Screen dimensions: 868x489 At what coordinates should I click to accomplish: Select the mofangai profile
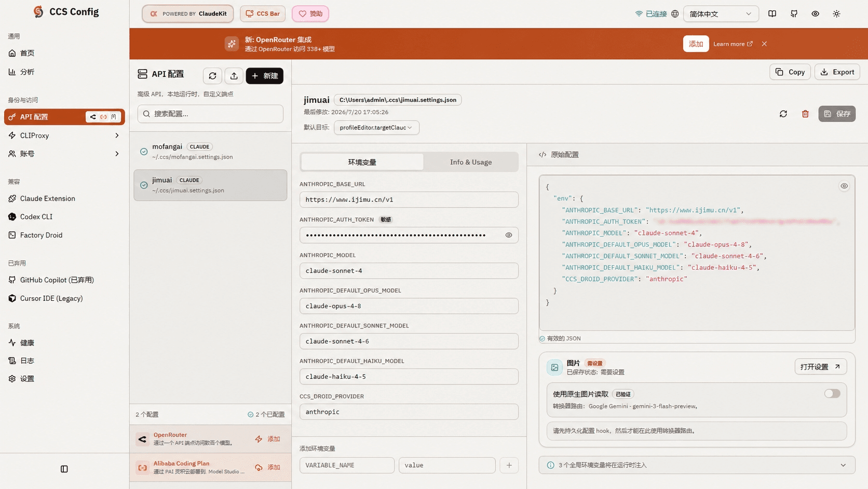click(210, 151)
